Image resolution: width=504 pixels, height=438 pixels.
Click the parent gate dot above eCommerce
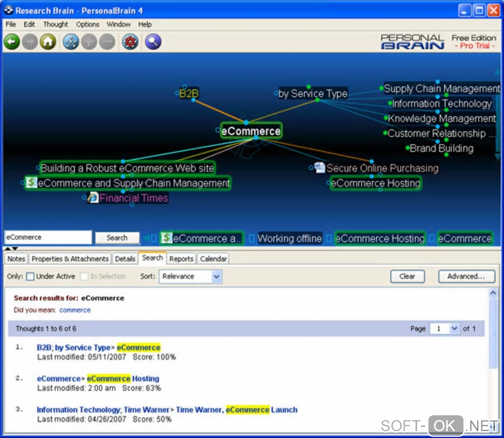coord(246,122)
